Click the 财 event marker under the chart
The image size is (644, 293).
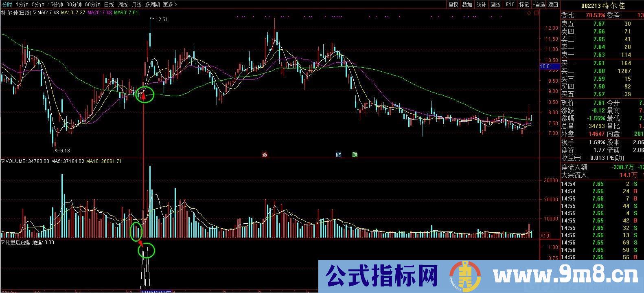(338, 154)
